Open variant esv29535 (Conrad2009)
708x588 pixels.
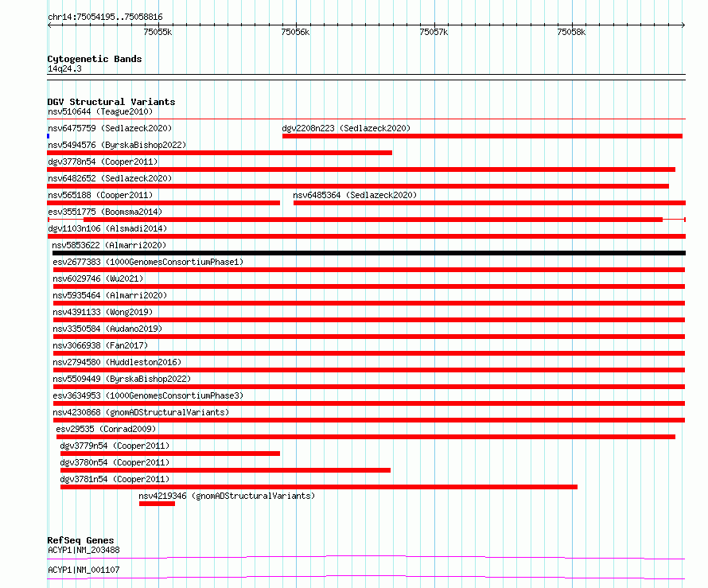coord(106,429)
